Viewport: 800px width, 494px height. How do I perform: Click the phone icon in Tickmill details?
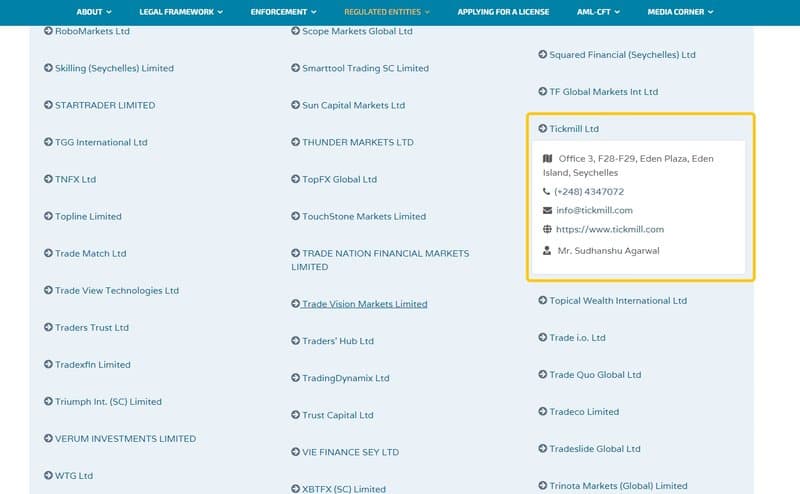point(546,191)
